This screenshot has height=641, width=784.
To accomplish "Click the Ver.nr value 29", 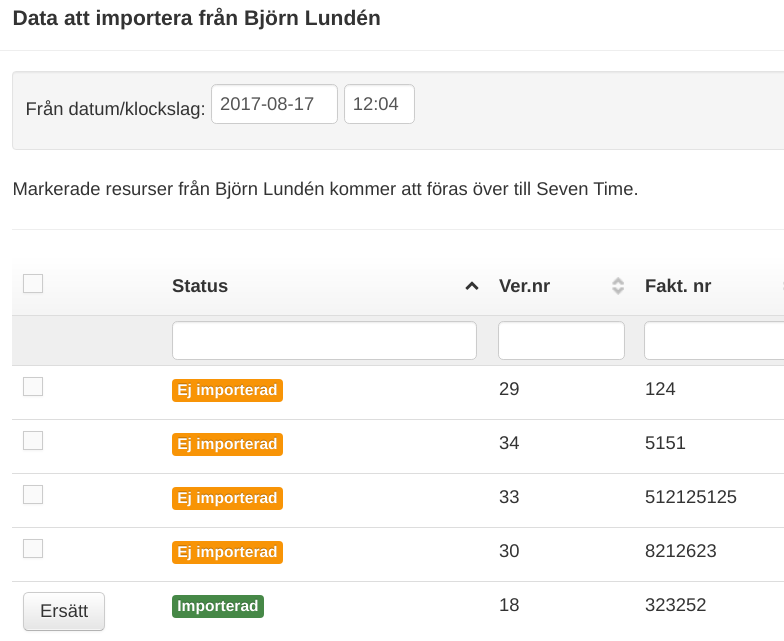I will click(509, 389).
